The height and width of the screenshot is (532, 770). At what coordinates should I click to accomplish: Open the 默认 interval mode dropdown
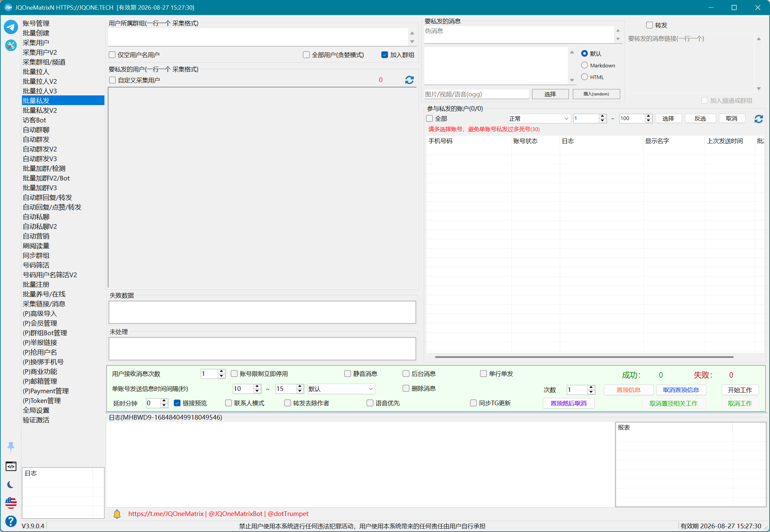(x=341, y=389)
